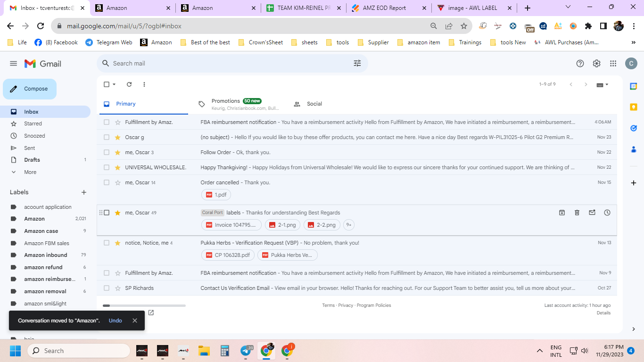Show more bookmarks chevron
The height and width of the screenshot is (362, 644).
(x=633, y=42)
